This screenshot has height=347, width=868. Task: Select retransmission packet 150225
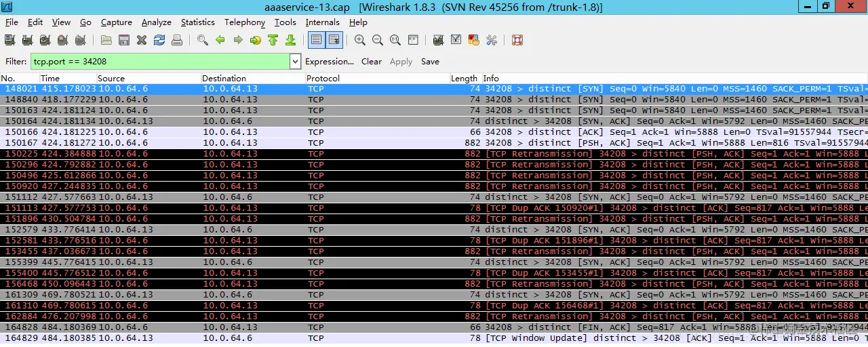point(434,154)
